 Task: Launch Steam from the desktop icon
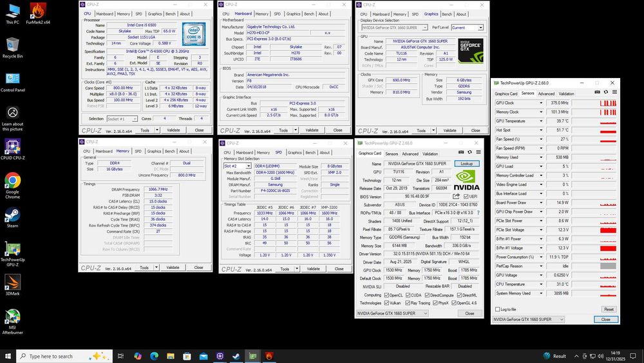point(12,217)
